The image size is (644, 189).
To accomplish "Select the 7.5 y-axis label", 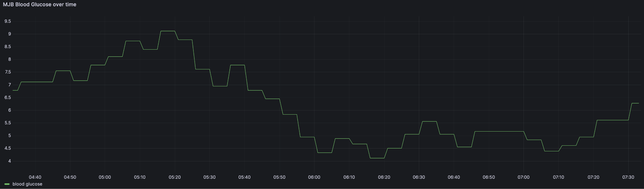I will coord(8,72).
